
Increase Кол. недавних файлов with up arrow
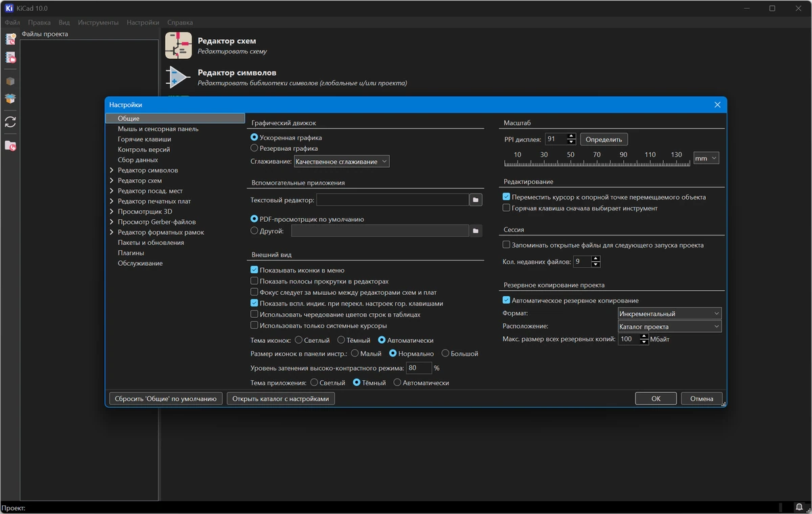596,258
